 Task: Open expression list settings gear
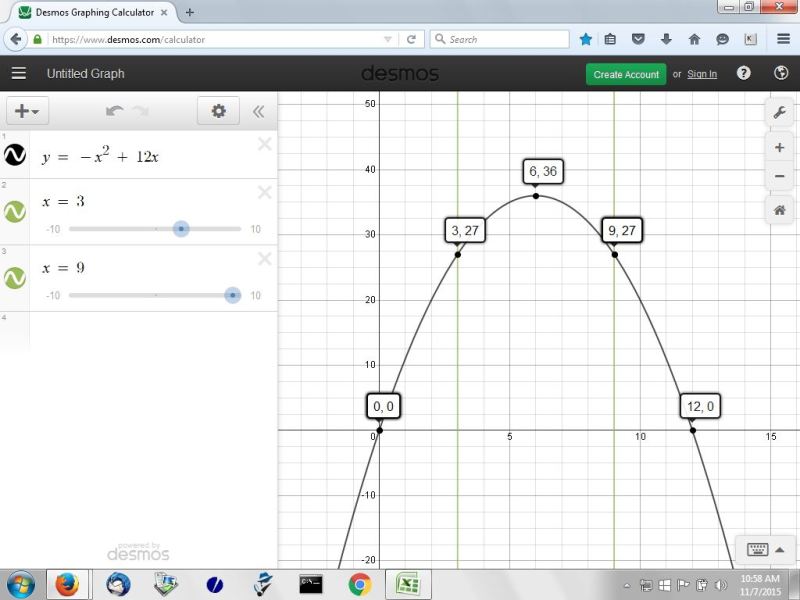pyautogui.click(x=218, y=111)
